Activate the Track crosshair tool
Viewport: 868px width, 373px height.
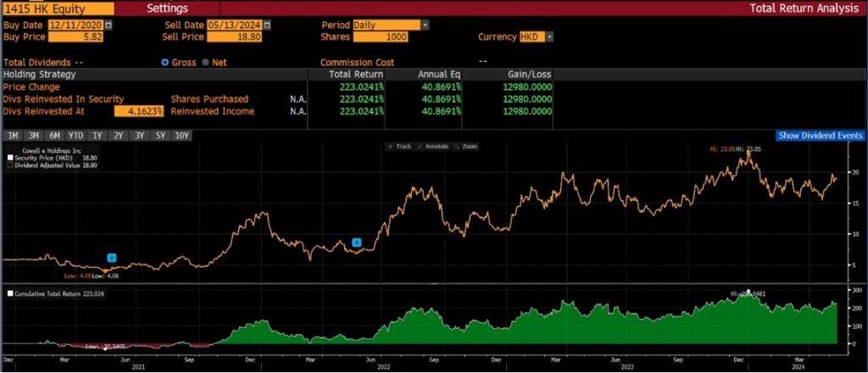[x=399, y=147]
